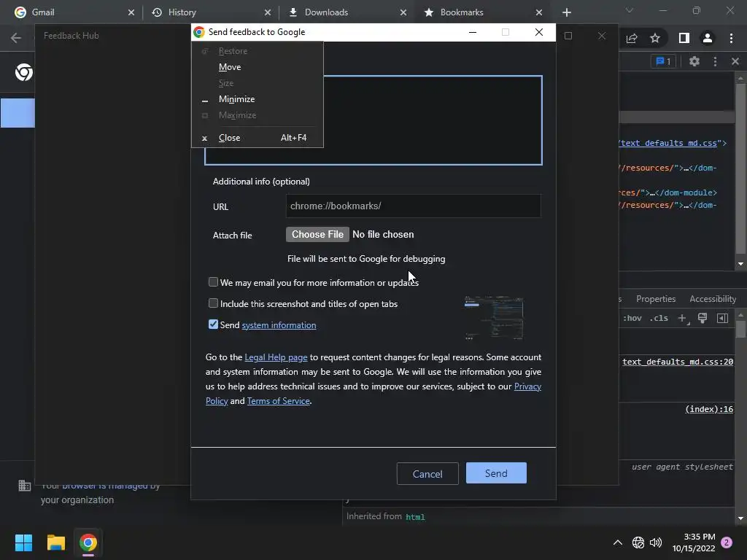Enable email me for more information checkbox

pos(214,282)
